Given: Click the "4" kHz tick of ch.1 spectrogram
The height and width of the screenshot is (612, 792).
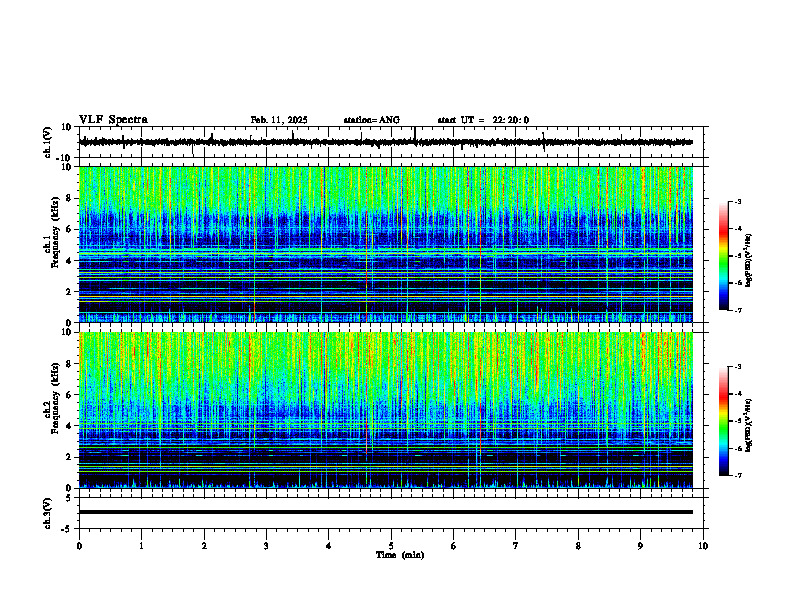Looking at the screenshot, I should pyautogui.click(x=70, y=261).
